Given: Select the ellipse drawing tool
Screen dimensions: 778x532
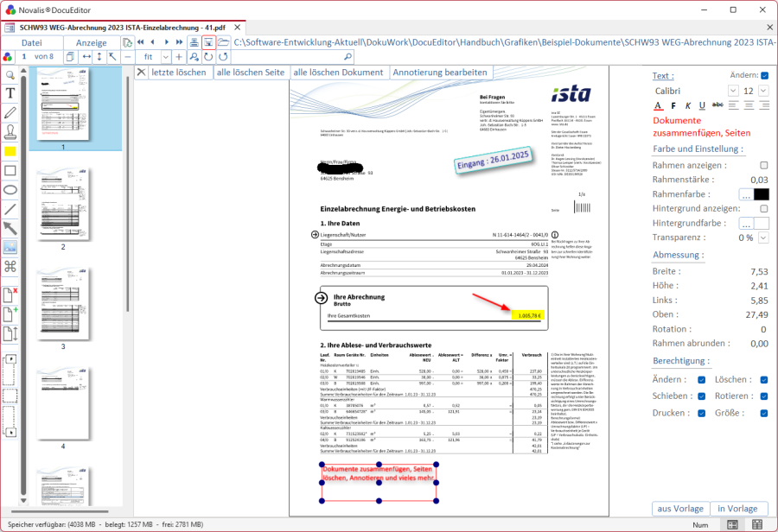Looking at the screenshot, I should point(10,189).
